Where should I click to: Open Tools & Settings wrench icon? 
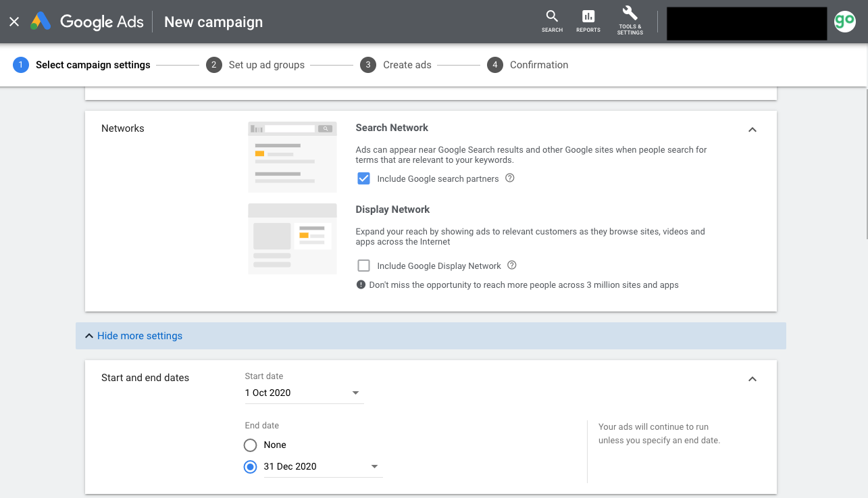coord(630,21)
